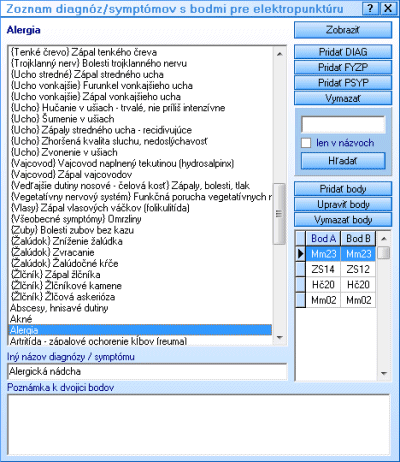Screen dimensions: 400x462
Task: Select the ZS14 cell in Bod A column
Action: 323,269
